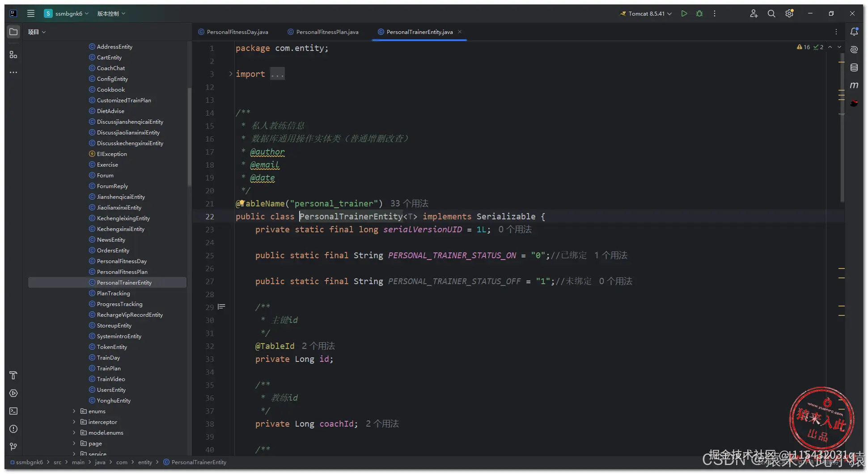This screenshot has height=474, width=868.
Task: Click the project tree vertical scrollbar
Action: [190, 137]
